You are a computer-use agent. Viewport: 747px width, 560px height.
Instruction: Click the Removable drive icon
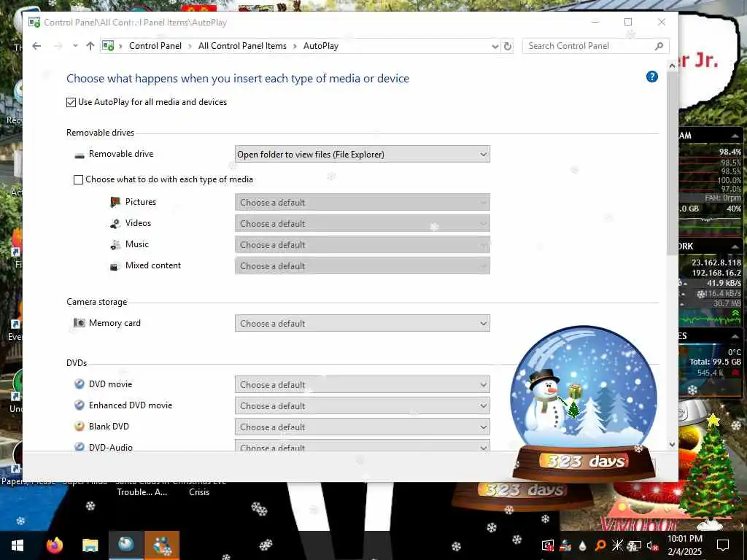point(80,155)
